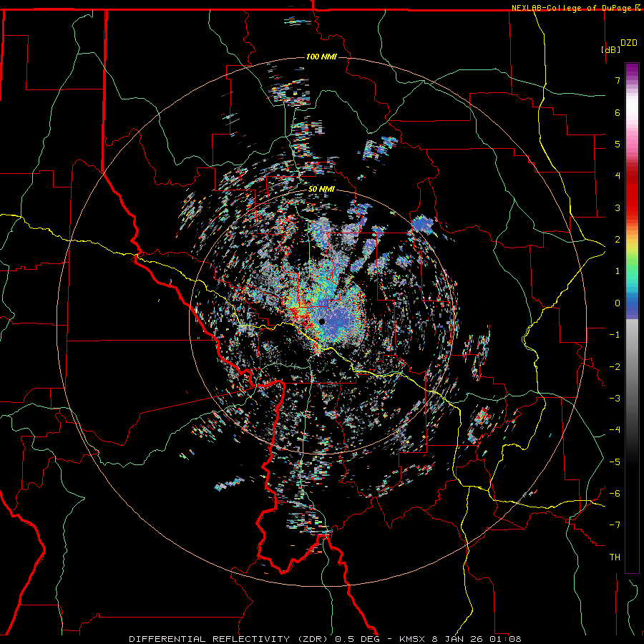Click the [dB] unit label

[x=610, y=49]
